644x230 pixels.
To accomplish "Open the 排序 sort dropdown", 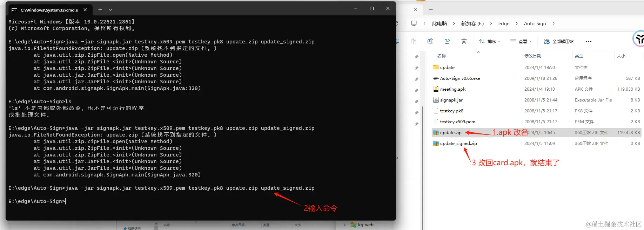I will click(490, 41).
